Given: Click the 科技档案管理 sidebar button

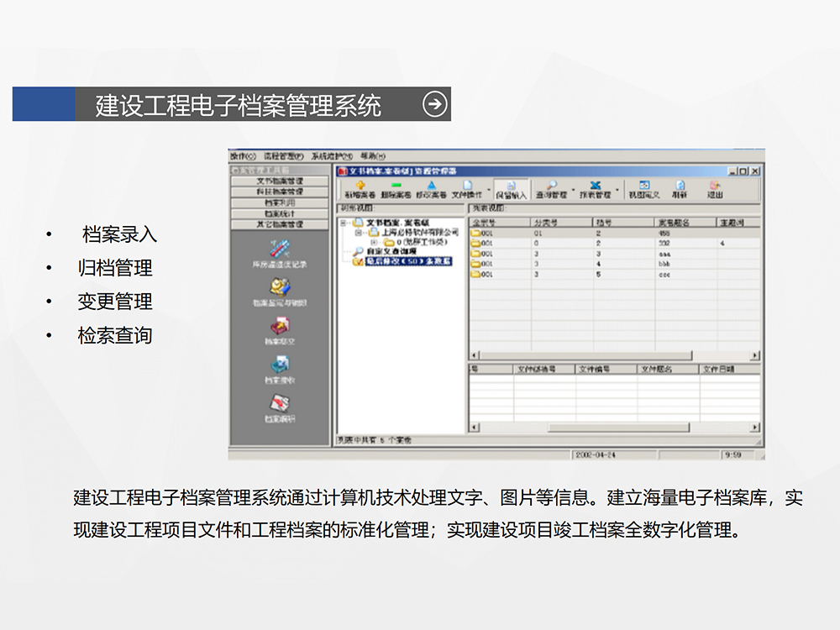Looking at the screenshot, I should 280,192.
